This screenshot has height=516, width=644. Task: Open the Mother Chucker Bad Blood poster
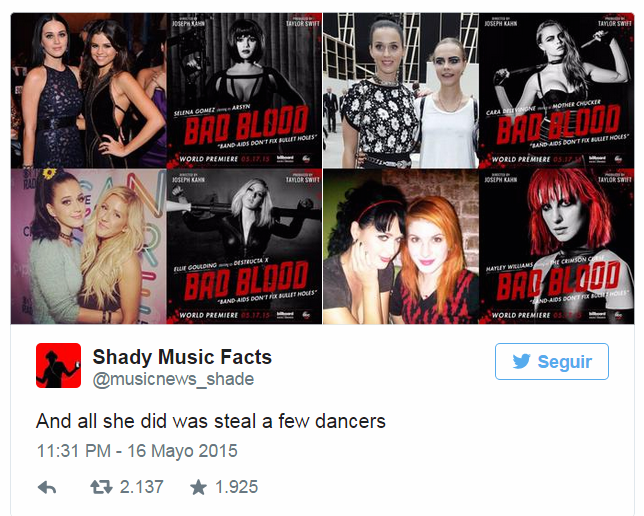(x=556, y=90)
